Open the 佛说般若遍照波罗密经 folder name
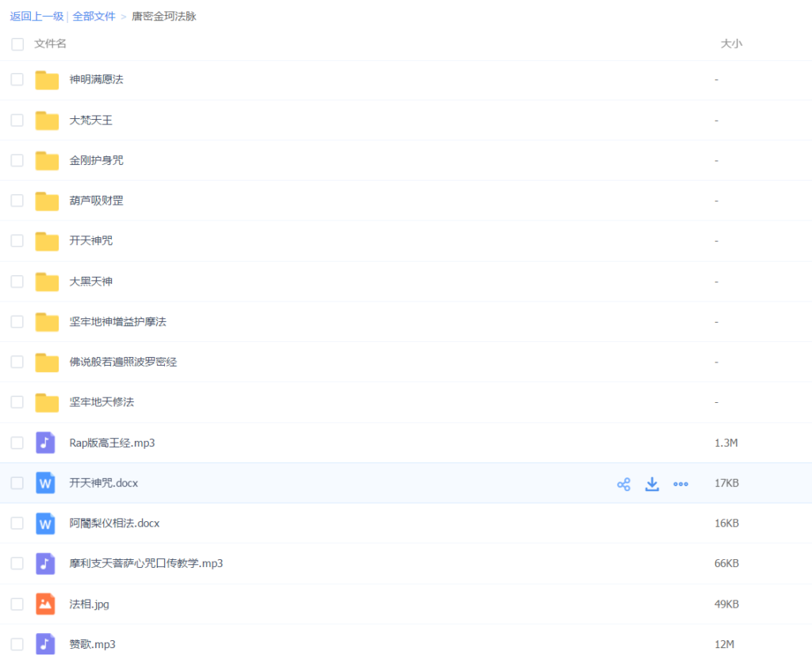Screen dimensions: 812x656 (x=123, y=362)
